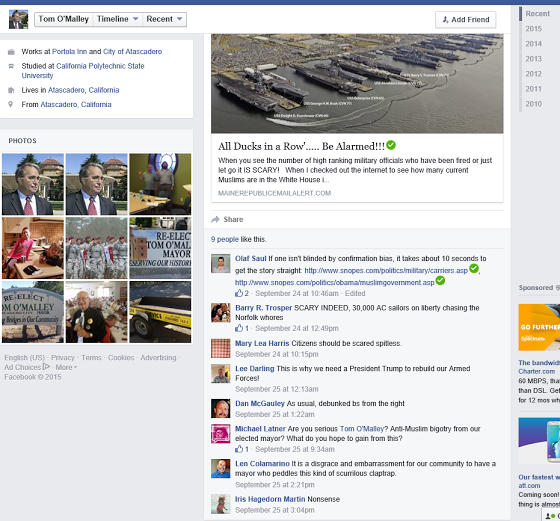Jump to 2014 in timeline navigation

pos(533,44)
